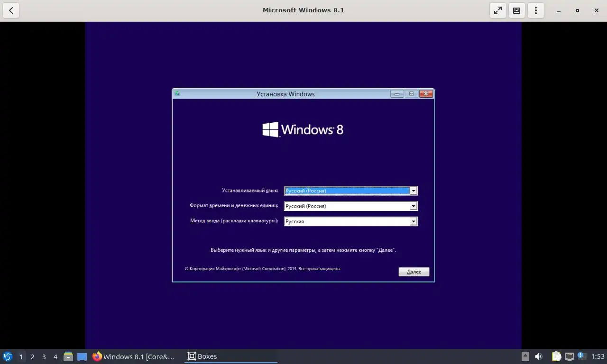This screenshot has width=607, height=364.
Task: Click the "Формат времени и денежных единиц" label
Action: click(x=234, y=206)
